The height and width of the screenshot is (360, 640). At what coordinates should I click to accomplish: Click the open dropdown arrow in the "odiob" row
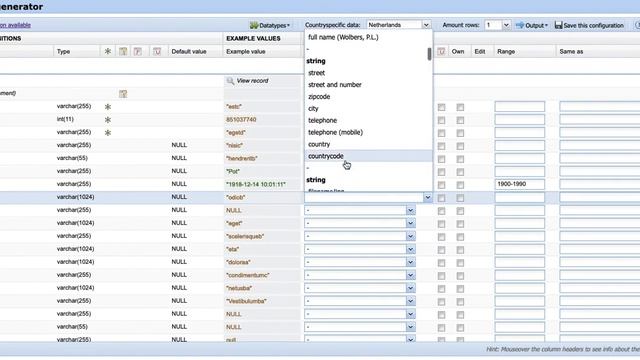(427, 198)
